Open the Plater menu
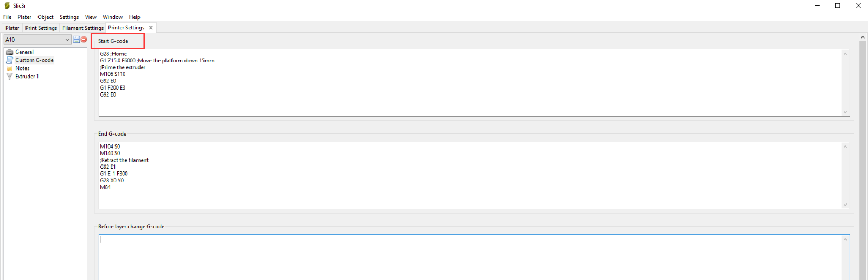The width and height of the screenshot is (868, 280). pyautogui.click(x=24, y=17)
